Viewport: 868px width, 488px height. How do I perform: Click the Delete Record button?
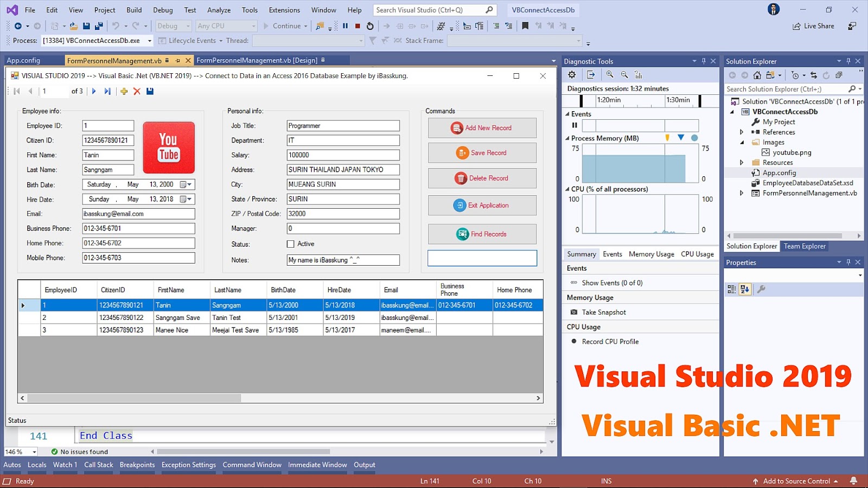point(482,178)
